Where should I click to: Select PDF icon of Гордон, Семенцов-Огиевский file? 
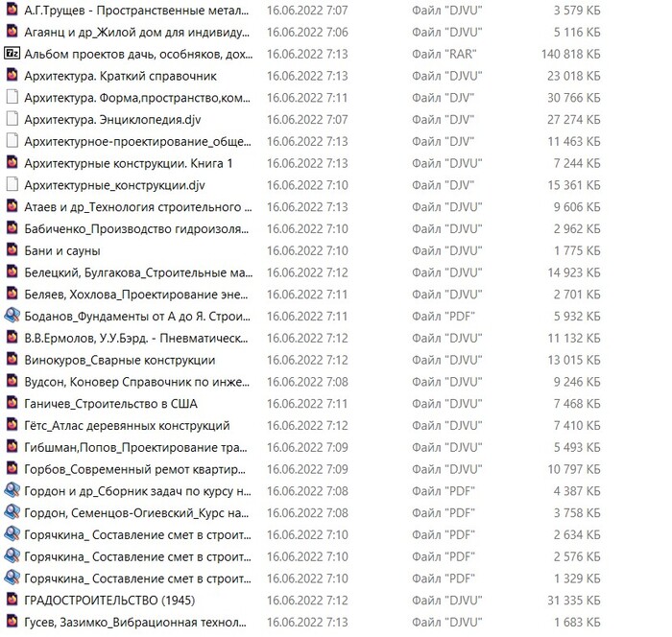(12, 512)
